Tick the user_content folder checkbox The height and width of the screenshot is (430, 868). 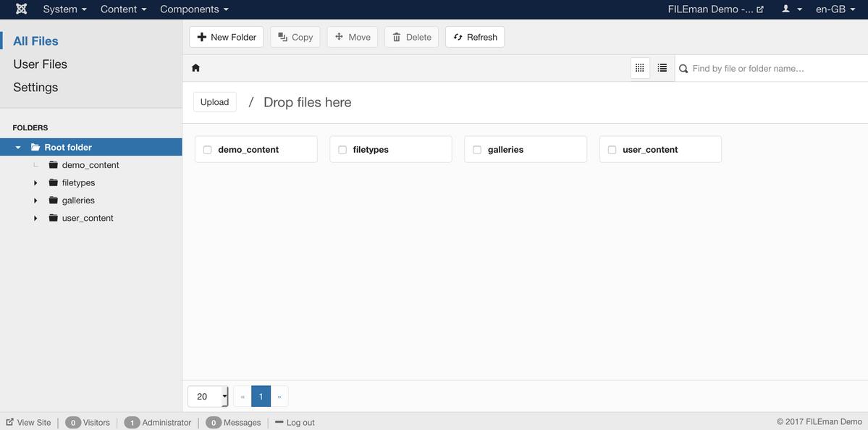click(612, 149)
